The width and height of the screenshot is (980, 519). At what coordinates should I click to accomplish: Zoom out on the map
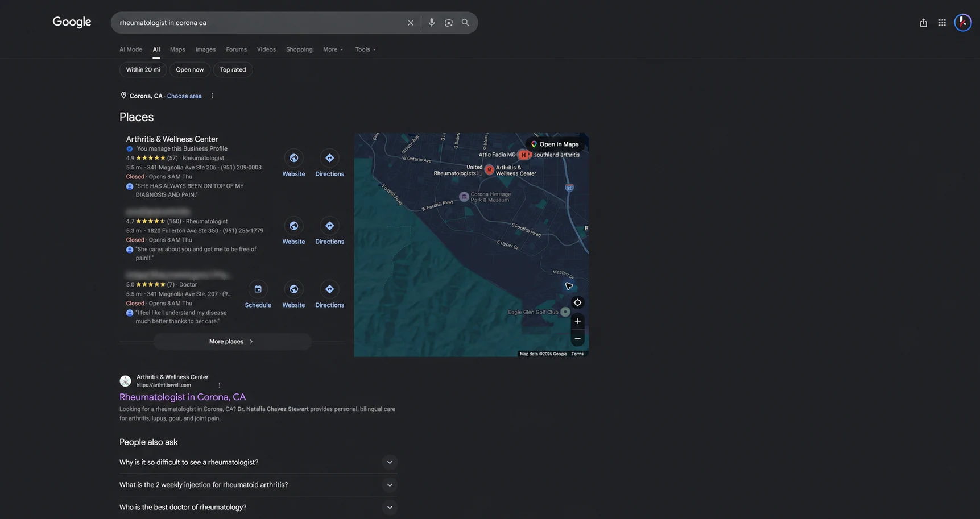point(577,338)
